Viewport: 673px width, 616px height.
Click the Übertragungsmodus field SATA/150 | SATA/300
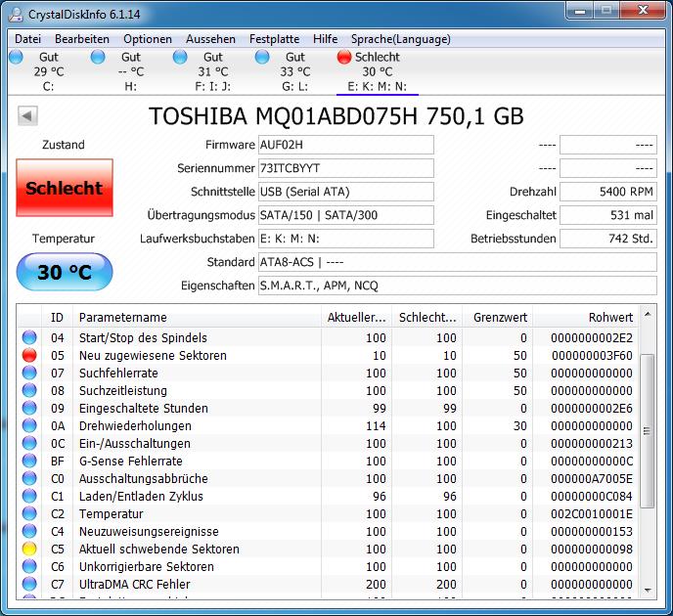(x=346, y=215)
